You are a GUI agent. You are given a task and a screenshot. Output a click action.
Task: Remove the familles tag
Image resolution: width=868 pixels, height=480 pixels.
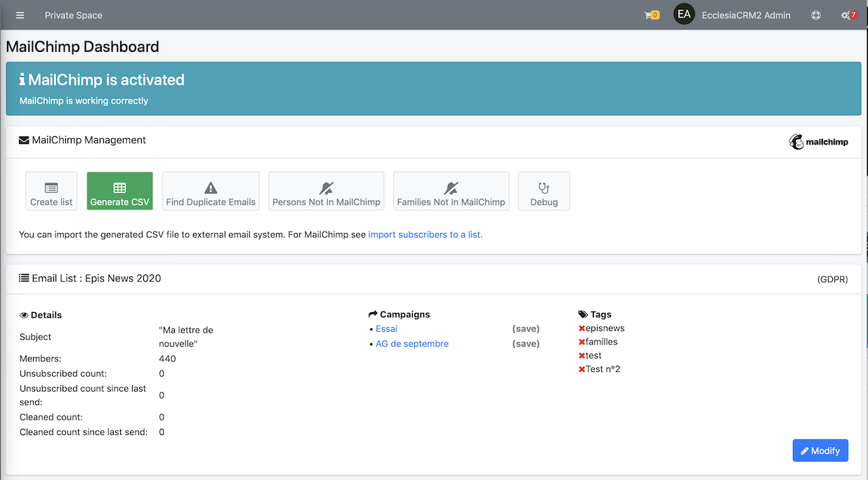(581, 342)
